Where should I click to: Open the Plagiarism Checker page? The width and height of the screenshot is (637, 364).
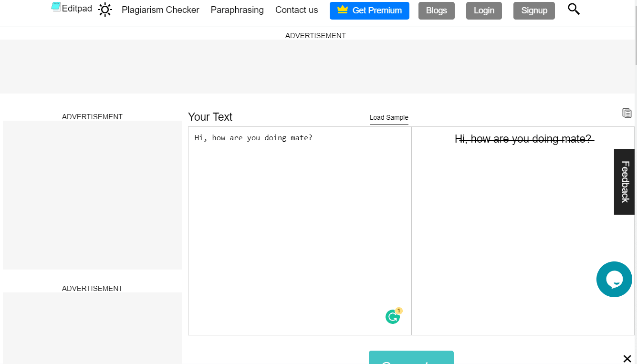coord(160,10)
